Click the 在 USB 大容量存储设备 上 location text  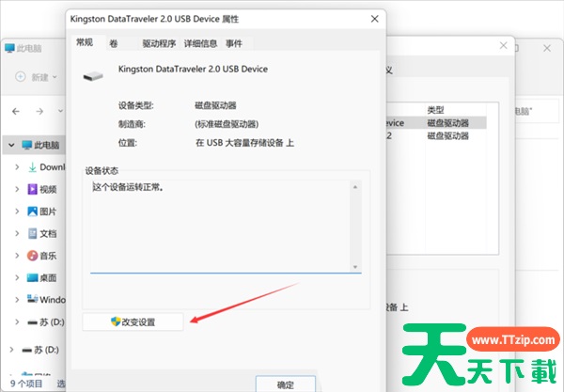pyautogui.click(x=244, y=143)
